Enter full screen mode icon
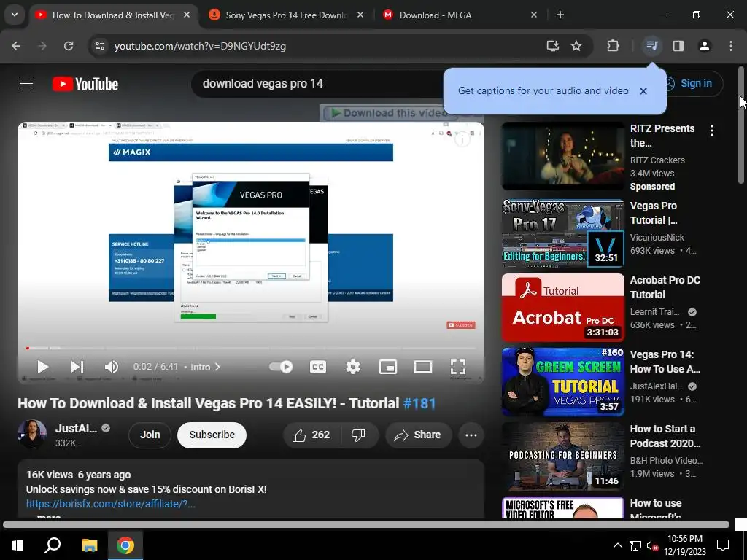This screenshot has height=560, width=747. (458, 367)
